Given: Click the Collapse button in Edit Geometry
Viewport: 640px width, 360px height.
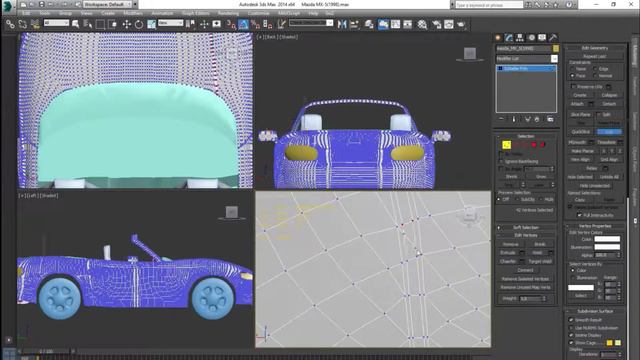Looking at the screenshot, I should pyautogui.click(x=609, y=95).
